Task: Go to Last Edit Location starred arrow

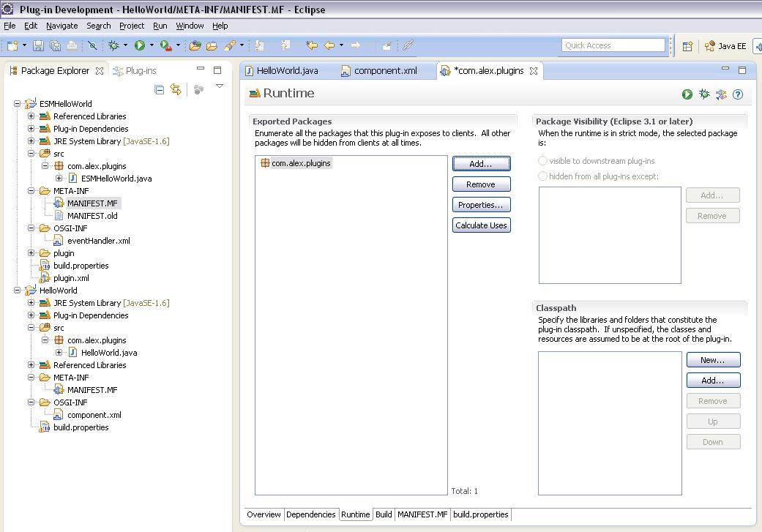Action: [312, 45]
